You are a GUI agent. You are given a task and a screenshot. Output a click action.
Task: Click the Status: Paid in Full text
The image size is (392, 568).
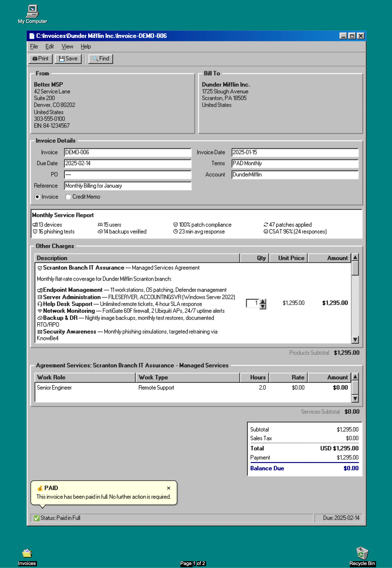coord(60,518)
